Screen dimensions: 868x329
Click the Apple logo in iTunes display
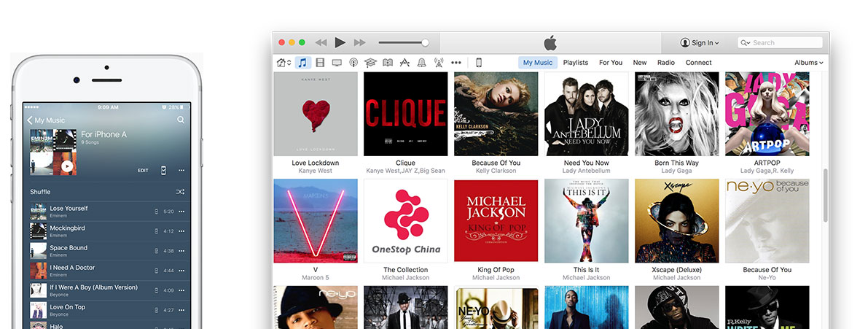click(550, 42)
